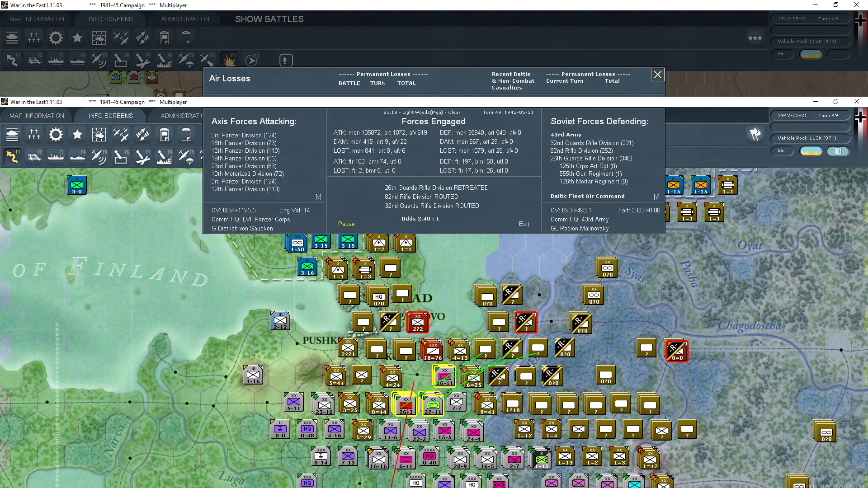The width and height of the screenshot is (868, 488).
Task: Expand Axis Forces Attacking list with [v]
Action: pyautogui.click(x=318, y=197)
